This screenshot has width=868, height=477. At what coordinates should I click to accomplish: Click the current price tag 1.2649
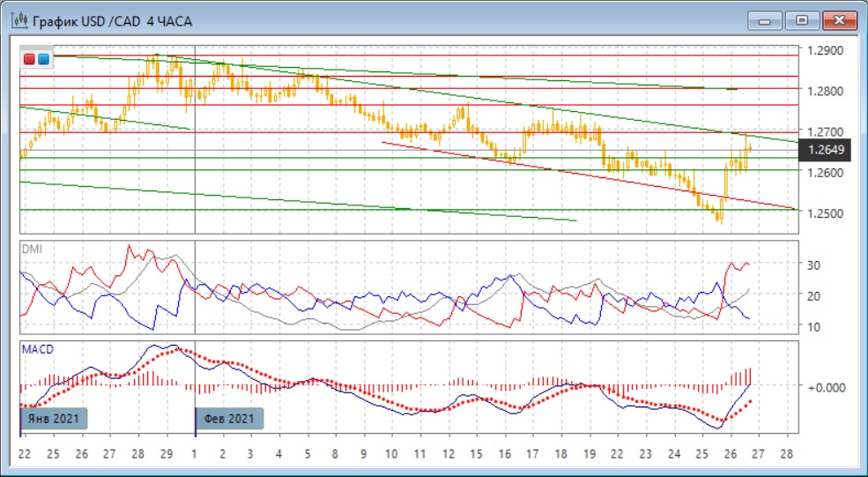[826, 151]
